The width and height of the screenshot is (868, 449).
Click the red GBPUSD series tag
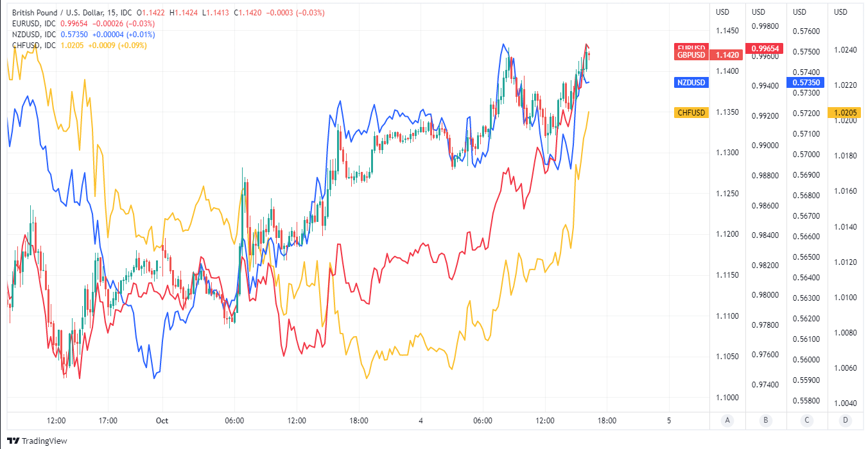(691, 55)
